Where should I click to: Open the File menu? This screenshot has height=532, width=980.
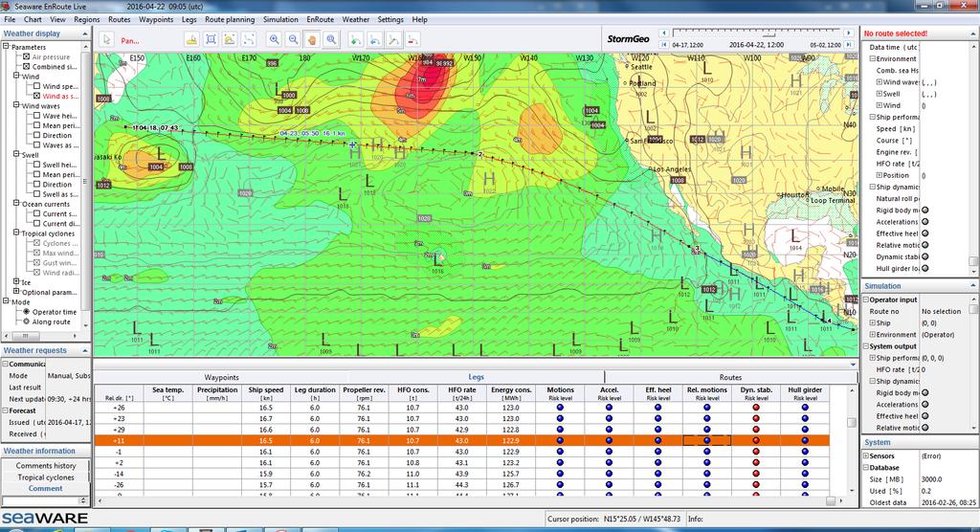tap(10, 19)
